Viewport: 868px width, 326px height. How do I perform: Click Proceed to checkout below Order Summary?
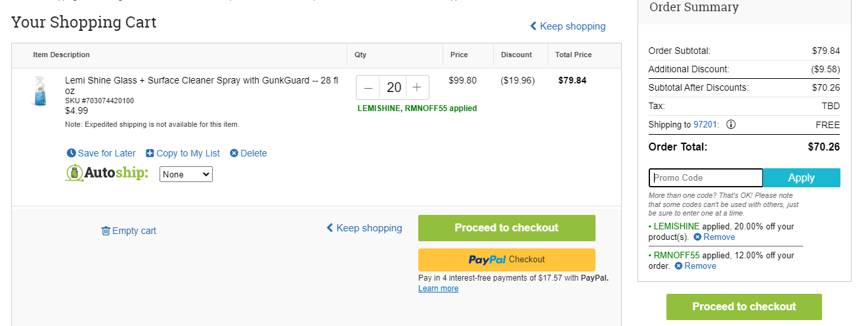(744, 307)
